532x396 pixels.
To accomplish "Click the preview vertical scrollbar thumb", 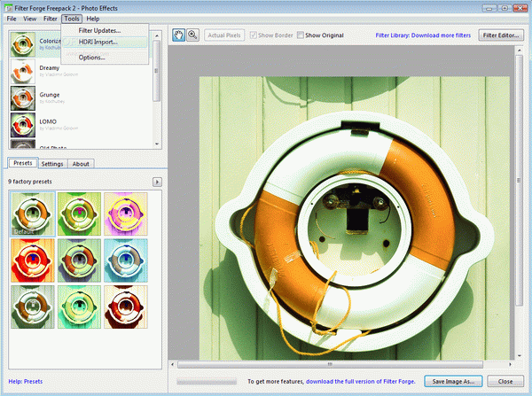I will coord(519,180).
